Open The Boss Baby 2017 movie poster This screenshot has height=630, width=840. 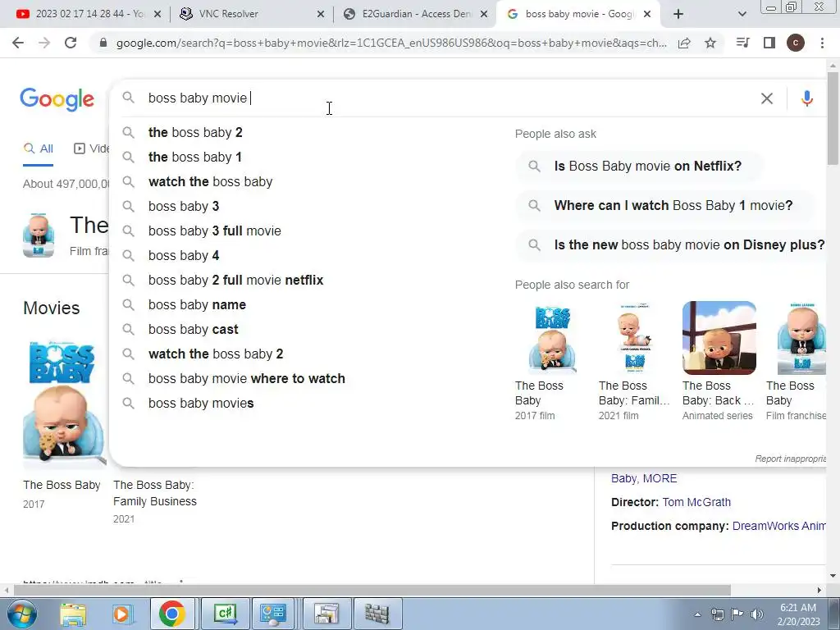pos(65,404)
